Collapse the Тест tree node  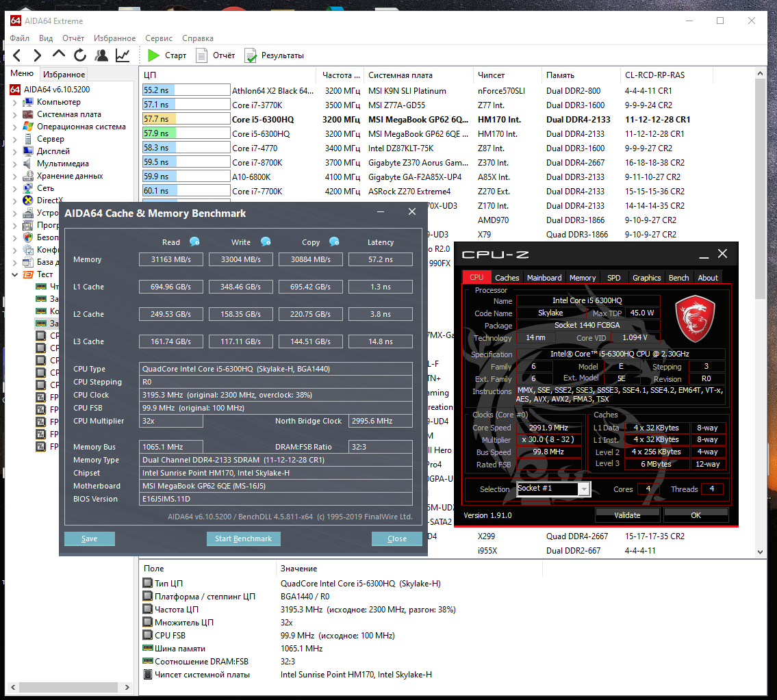pyautogui.click(x=14, y=275)
